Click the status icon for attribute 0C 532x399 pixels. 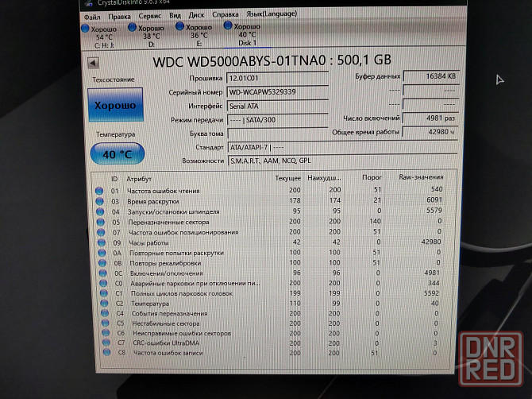103,273
